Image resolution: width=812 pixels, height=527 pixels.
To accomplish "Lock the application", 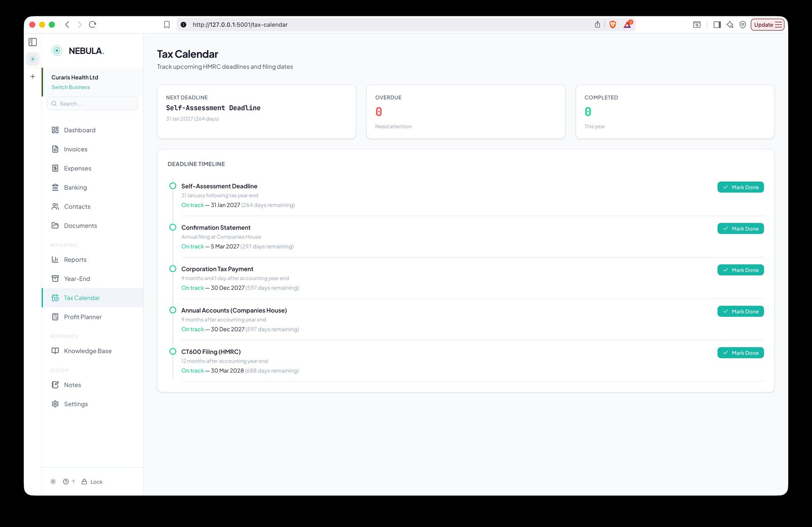I will click(92, 482).
